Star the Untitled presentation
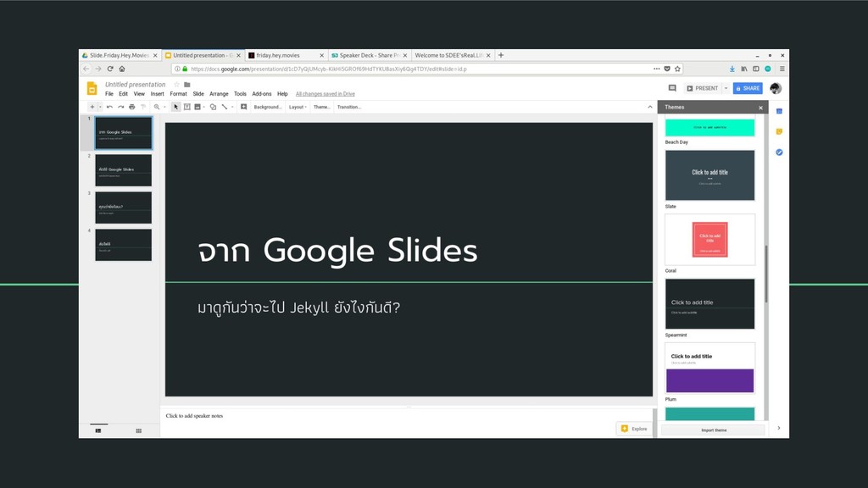The height and width of the screenshot is (488, 868). (176, 85)
